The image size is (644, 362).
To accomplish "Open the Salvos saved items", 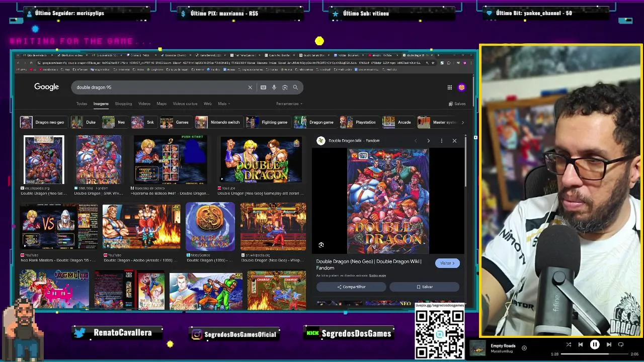I will [457, 104].
